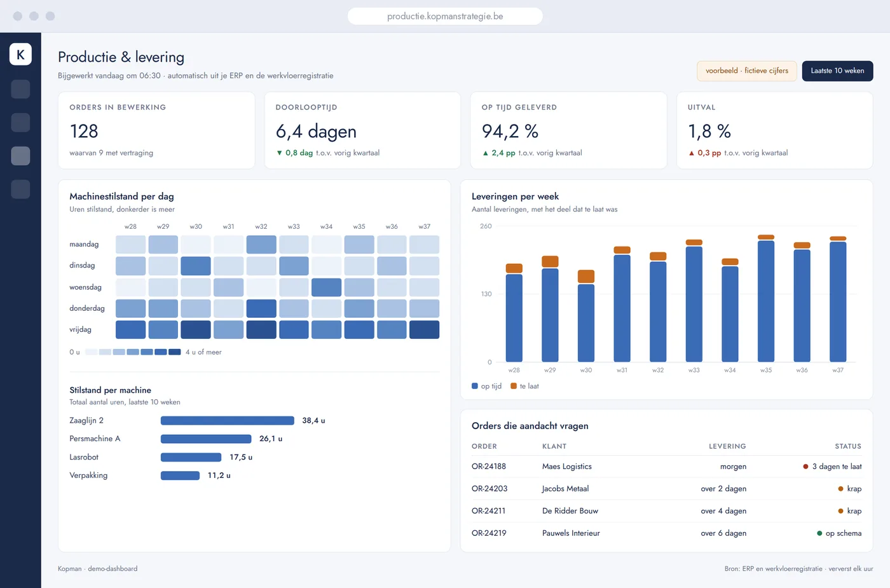This screenshot has width=890, height=588.
Task: Open the Doorlooptijd 6,4 dagen card
Action: 362,130
